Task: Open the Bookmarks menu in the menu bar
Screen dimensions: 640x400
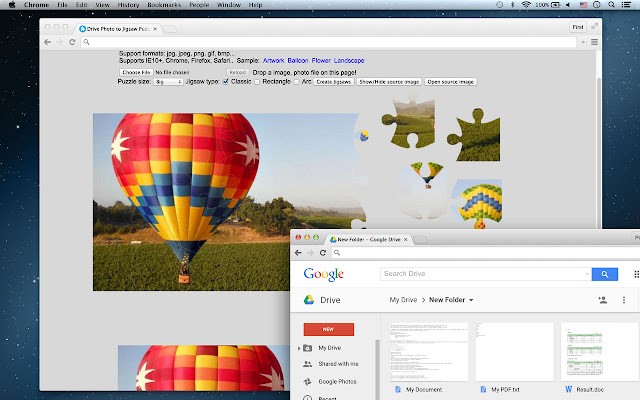Action: 164,5
